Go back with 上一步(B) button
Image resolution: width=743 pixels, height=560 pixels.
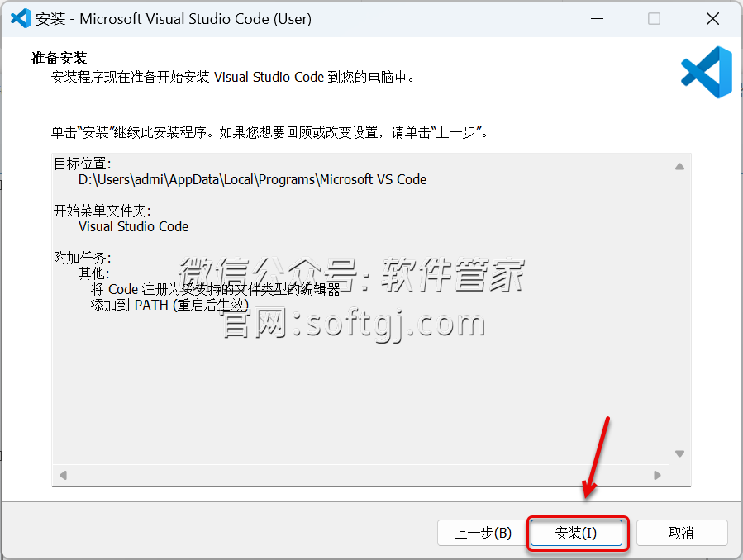point(483,533)
